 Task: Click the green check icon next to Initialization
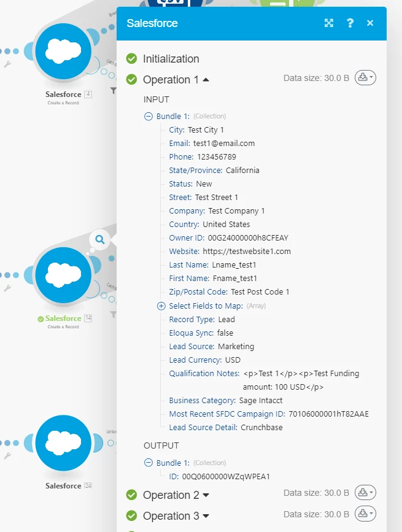click(131, 59)
